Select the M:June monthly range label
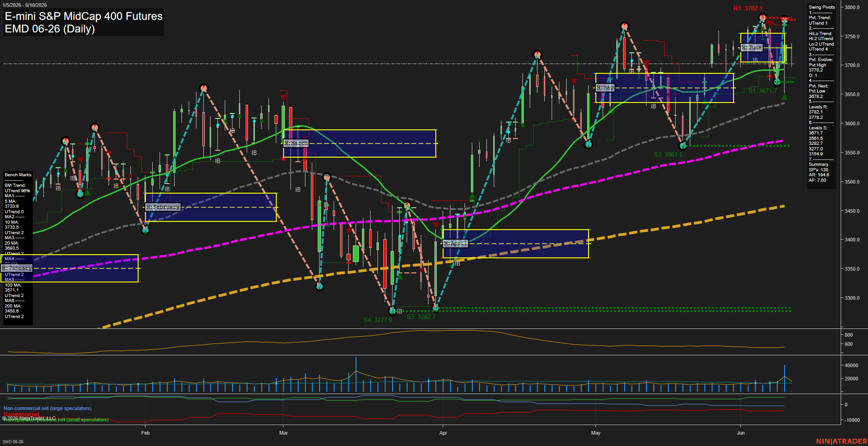 tap(752, 47)
